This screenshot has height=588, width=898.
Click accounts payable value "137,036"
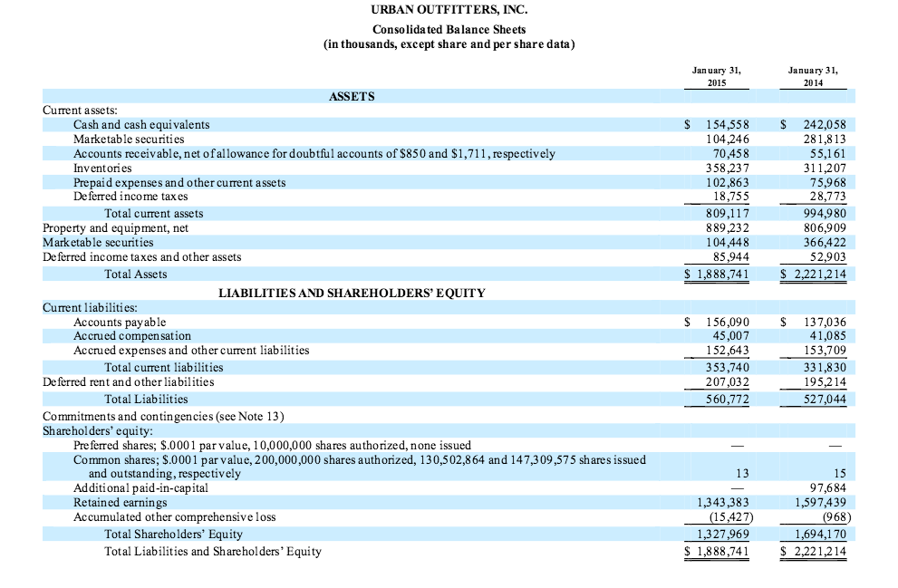(x=825, y=322)
